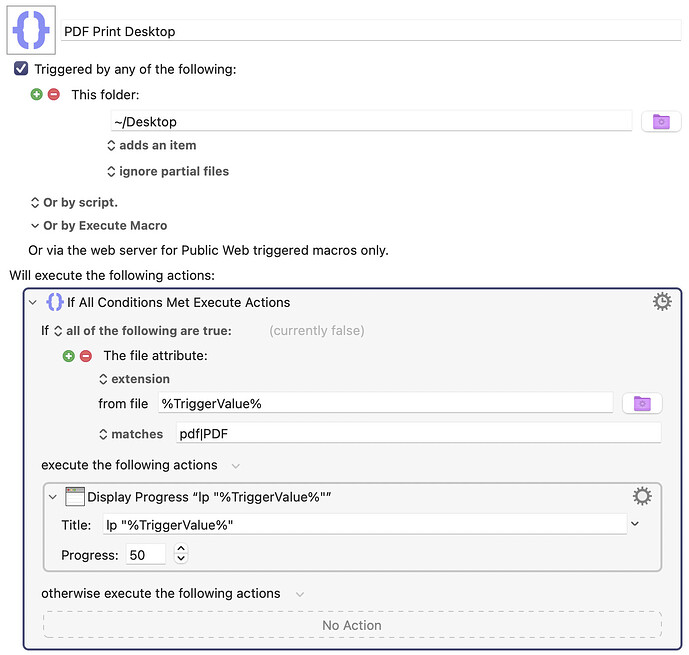The image size is (689, 655).
Task: Open the 'all of the following are true' menu
Action: point(142,330)
